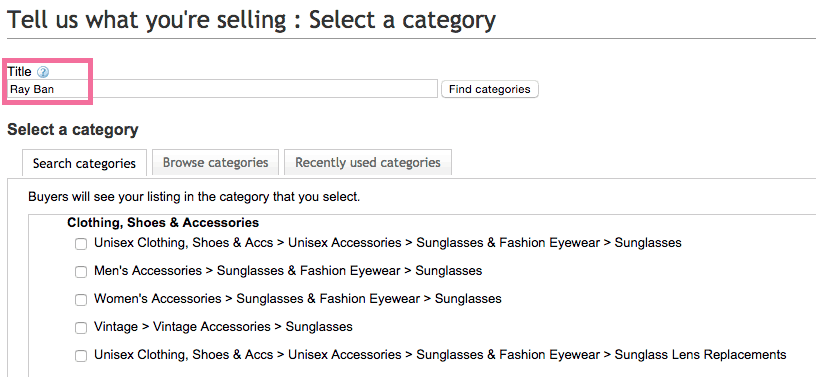Click the Select a category heading
Screen dimensions: 816x377
pos(73,130)
